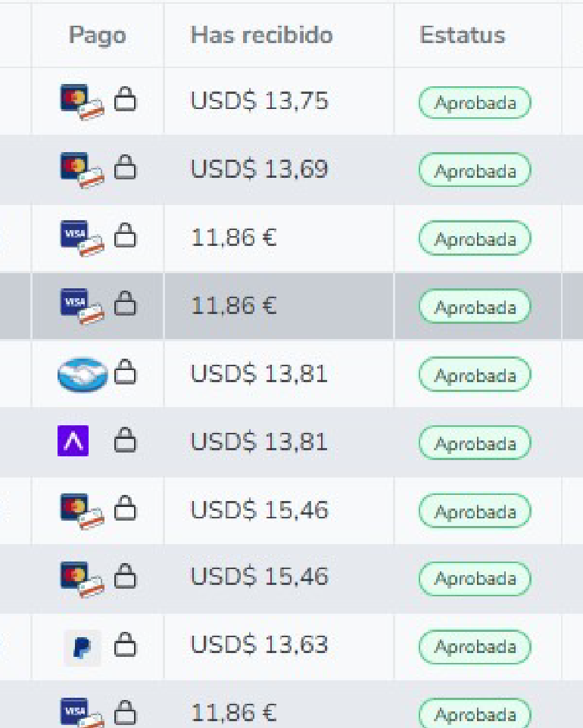Click the PayPal payment icon

click(82, 647)
